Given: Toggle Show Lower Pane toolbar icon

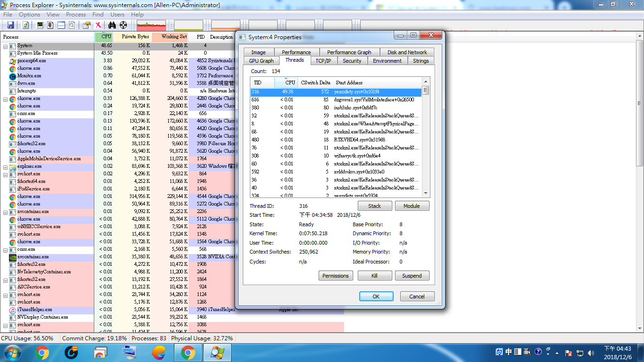Looking at the screenshot, I should (x=61, y=25).
